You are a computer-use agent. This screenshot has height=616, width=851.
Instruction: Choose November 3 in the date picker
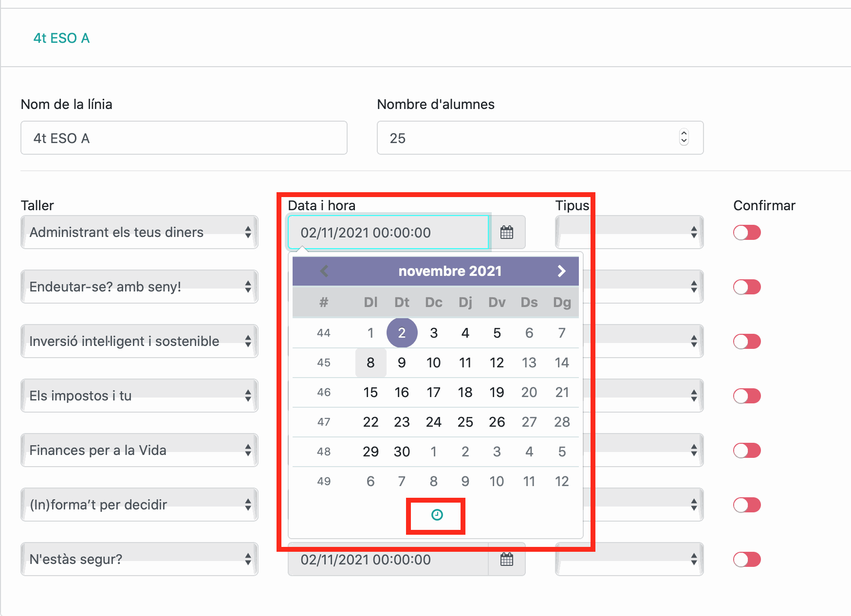433,333
